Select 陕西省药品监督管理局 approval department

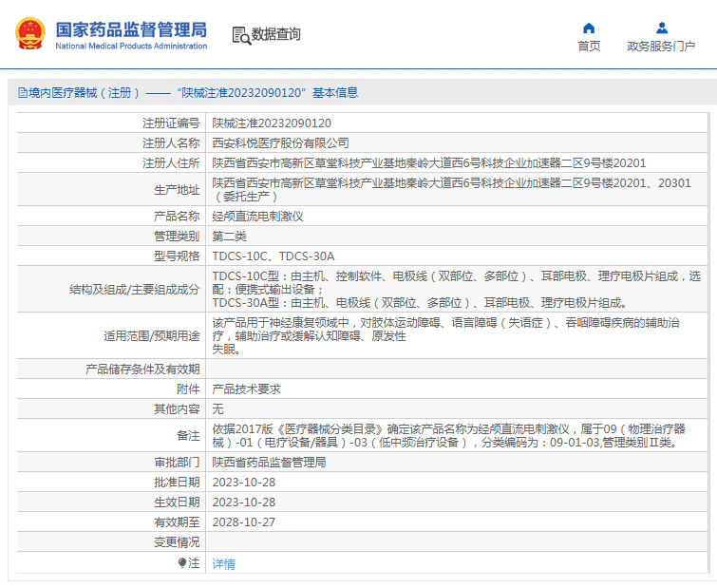pyautogui.click(x=269, y=463)
